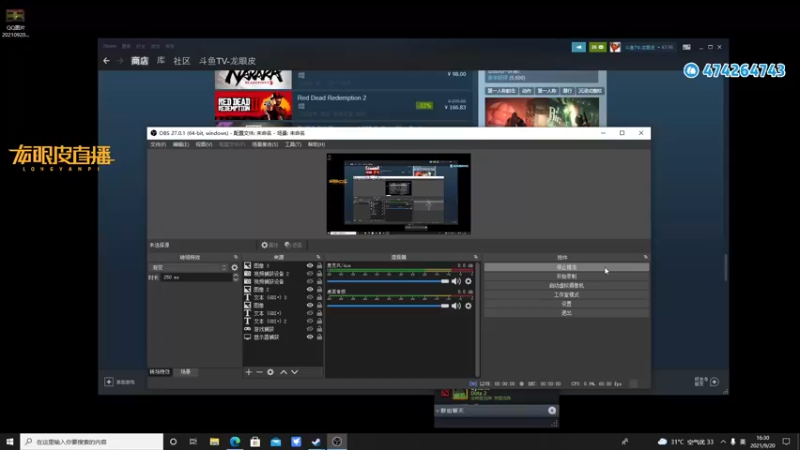Click the 开始录制 button

tap(566, 276)
